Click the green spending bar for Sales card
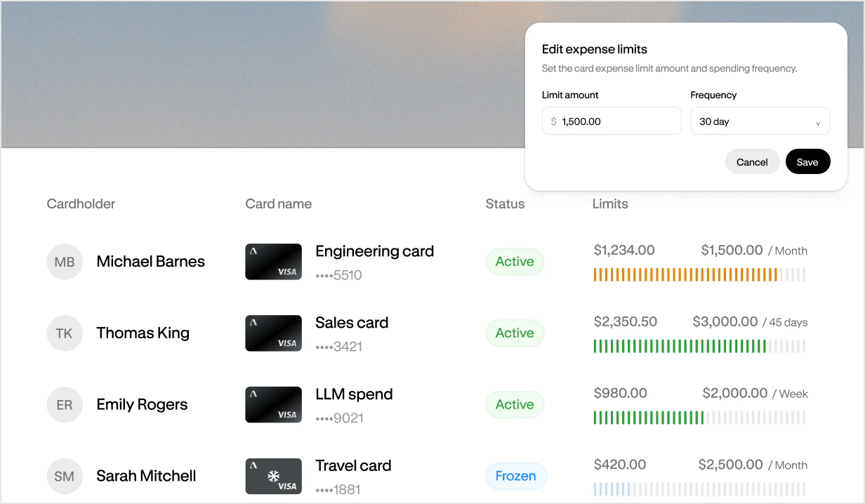Viewport: 865px width, 504px height. pos(699,346)
